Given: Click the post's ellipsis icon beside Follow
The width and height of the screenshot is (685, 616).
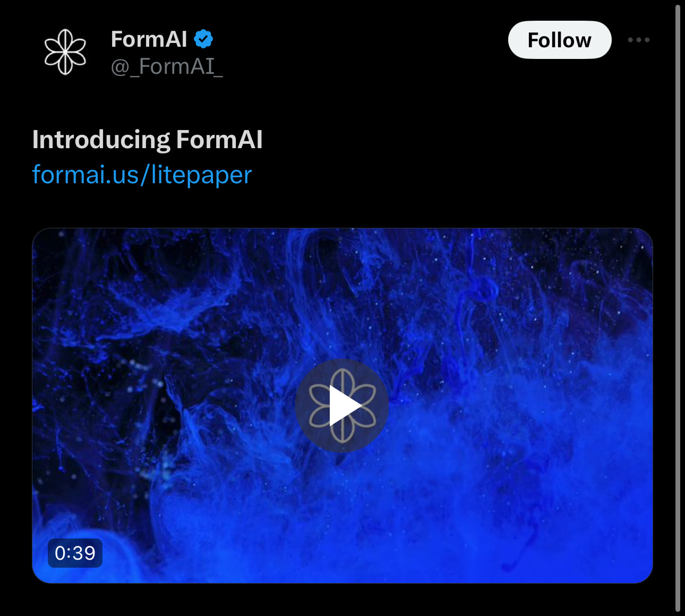Looking at the screenshot, I should (638, 40).
